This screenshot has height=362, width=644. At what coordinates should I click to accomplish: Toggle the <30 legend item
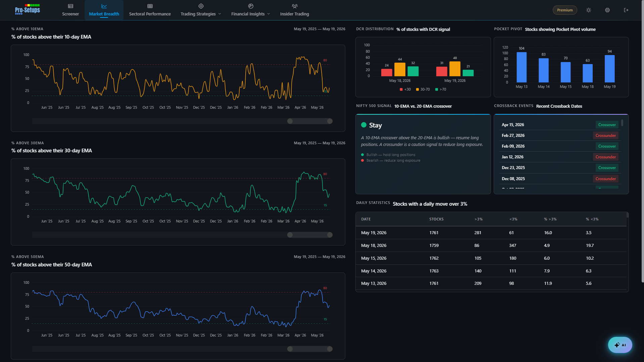pyautogui.click(x=405, y=90)
